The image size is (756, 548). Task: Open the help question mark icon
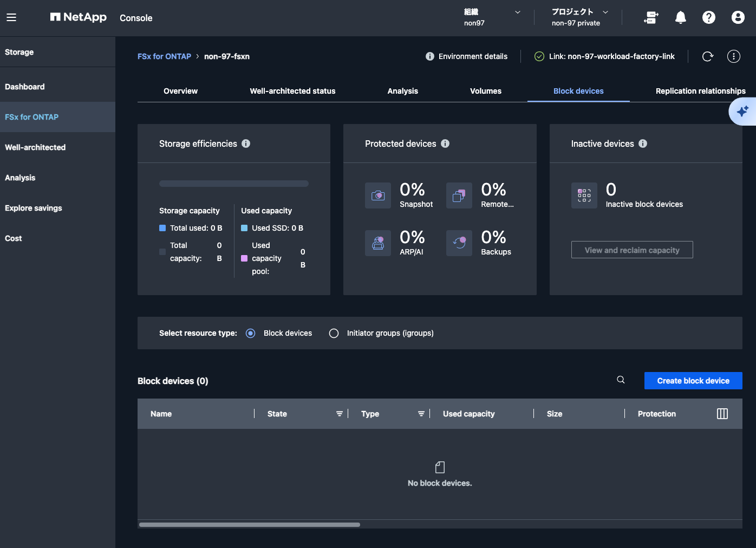(709, 18)
